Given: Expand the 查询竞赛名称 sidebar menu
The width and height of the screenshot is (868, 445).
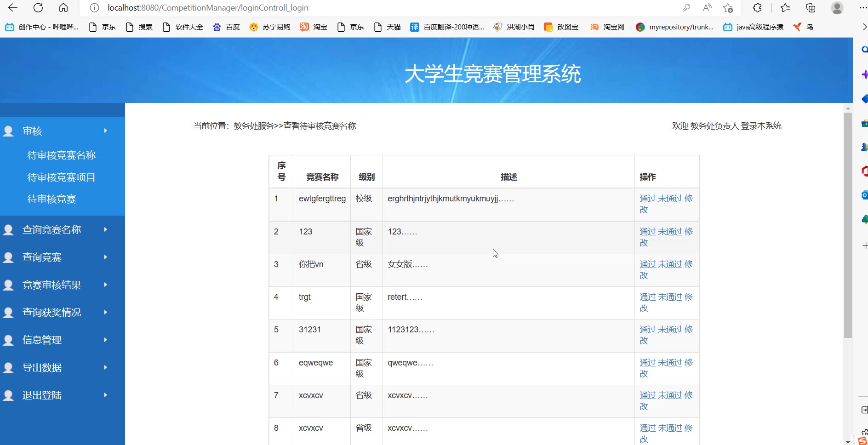Looking at the screenshot, I should [x=52, y=230].
